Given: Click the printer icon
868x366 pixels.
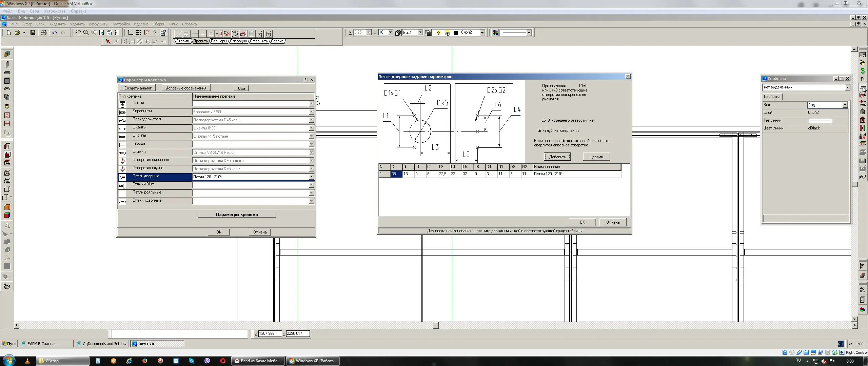Looking at the screenshot, I should (x=43, y=33).
